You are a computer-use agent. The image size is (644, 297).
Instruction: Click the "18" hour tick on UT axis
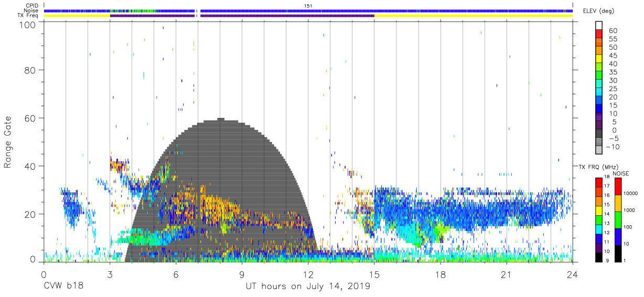pos(440,274)
